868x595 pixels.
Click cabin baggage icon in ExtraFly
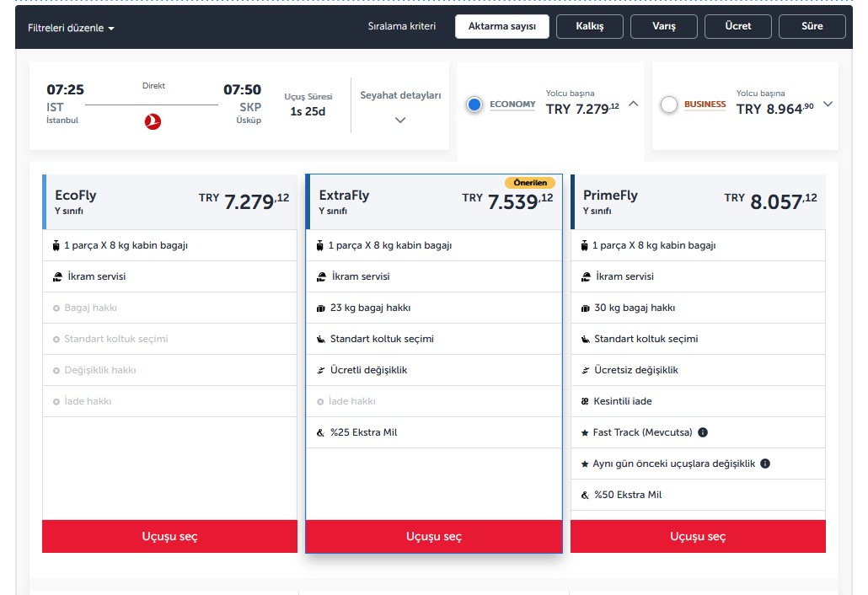pyautogui.click(x=320, y=245)
